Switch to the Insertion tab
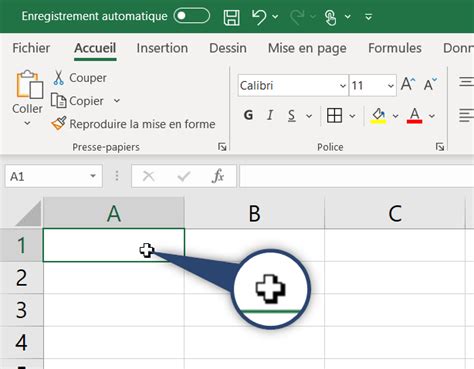474x369 pixels. point(162,48)
